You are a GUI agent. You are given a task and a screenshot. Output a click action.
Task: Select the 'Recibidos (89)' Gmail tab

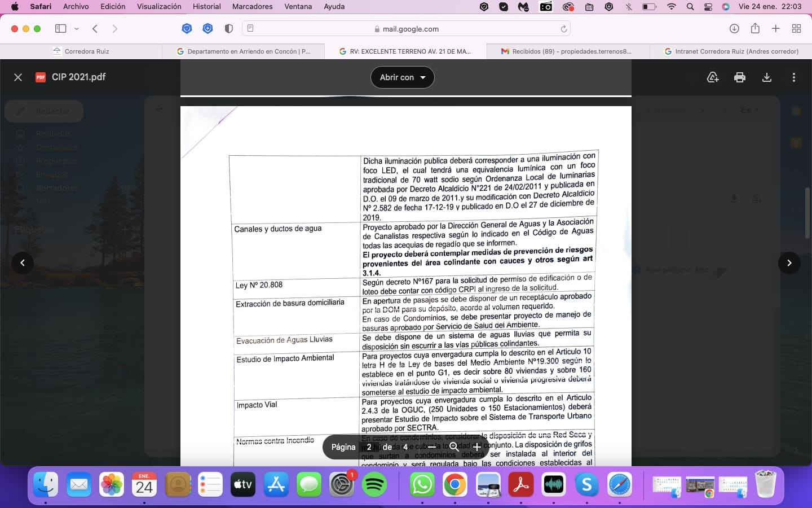click(x=568, y=51)
